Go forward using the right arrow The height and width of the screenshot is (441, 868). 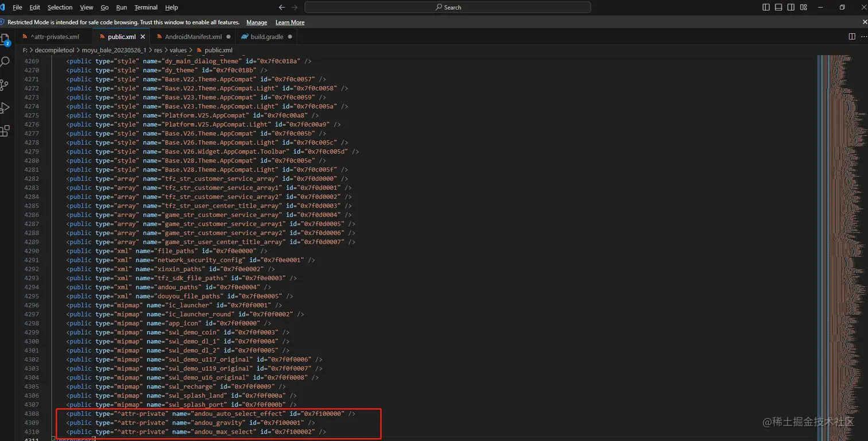pyautogui.click(x=294, y=7)
